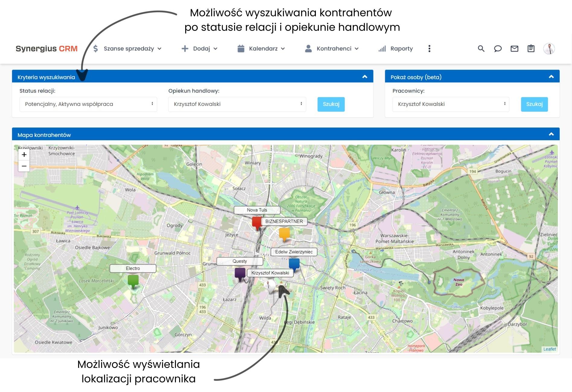Collapse the Kryteria wyszukiwania panel
Image resolution: width=572 pixels, height=392 pixels.
pyautogui.click(x=364, y=76)
